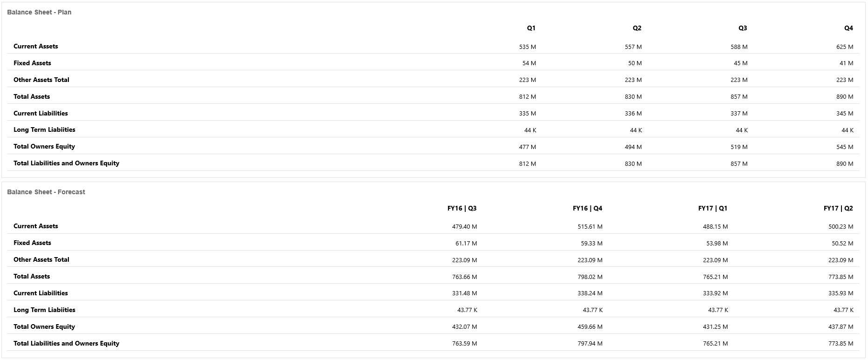The width and height of the screenshot is (868, 360).
Task: Click Total Liabilities and Owners Equity in Forecast table
Action: coord(66,343)
